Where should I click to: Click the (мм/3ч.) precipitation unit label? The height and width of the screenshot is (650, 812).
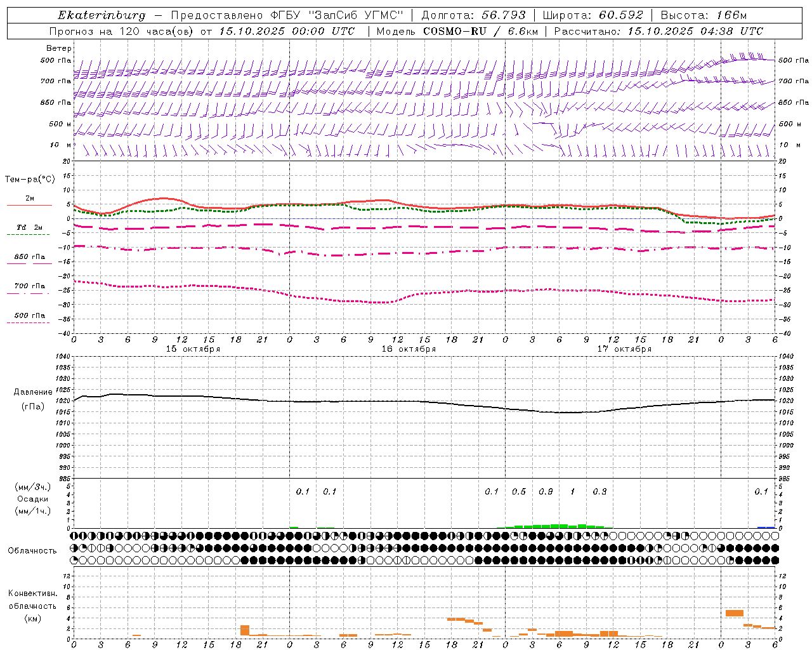(33, 487)
